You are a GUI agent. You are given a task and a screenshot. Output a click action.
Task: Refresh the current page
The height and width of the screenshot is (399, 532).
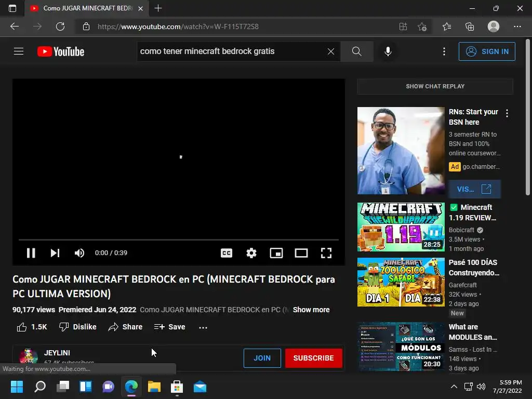60,26
